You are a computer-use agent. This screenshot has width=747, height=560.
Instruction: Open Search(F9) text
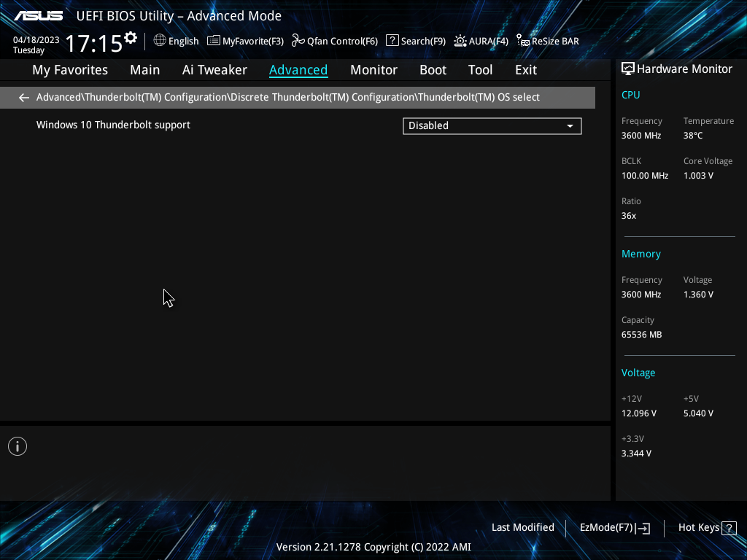pos(423,42)
